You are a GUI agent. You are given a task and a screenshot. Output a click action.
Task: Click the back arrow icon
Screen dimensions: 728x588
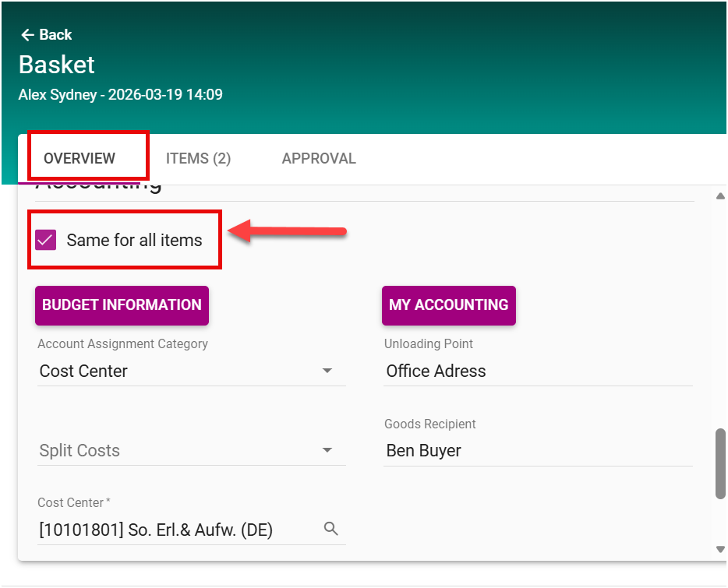click(27, 35)
